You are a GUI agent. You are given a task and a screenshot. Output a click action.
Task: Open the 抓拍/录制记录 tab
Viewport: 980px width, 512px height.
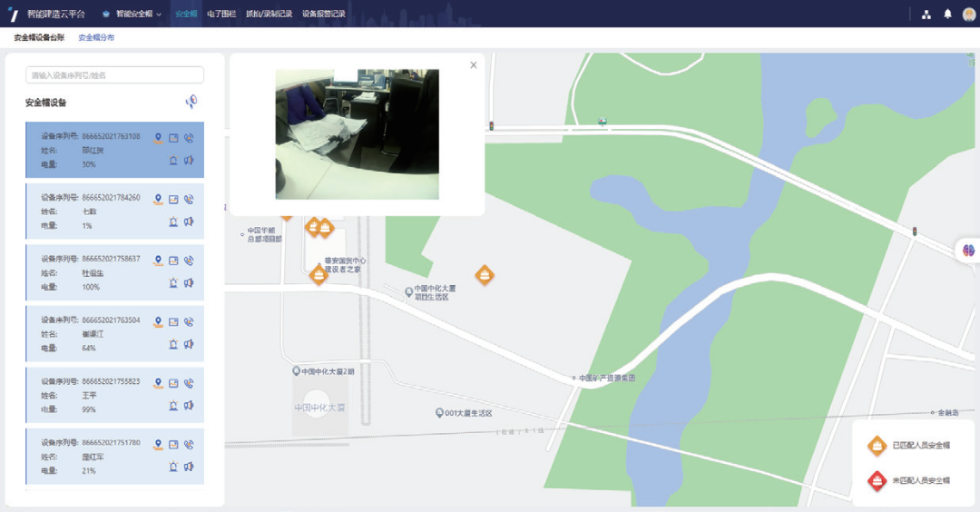click(x=269, y=14)
